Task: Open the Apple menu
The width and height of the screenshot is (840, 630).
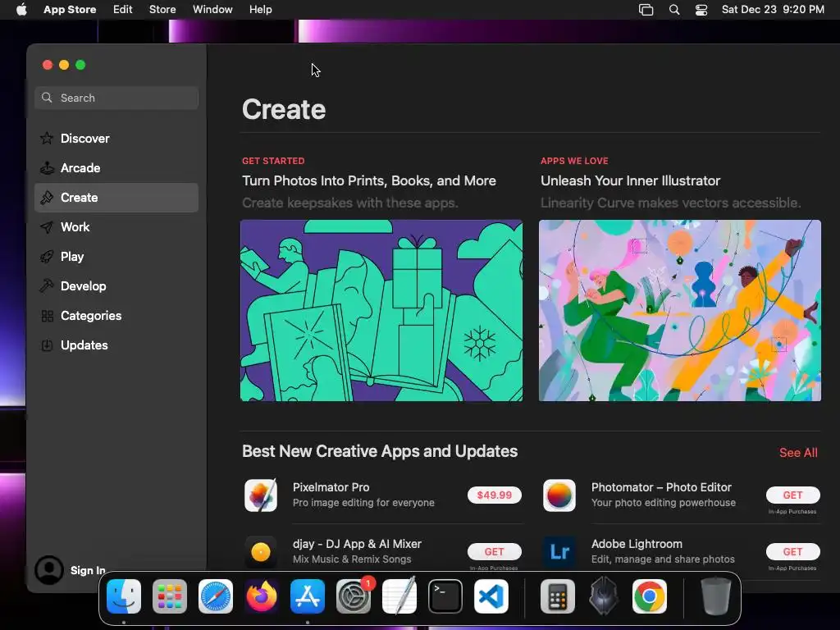Action: [x=21, y=10]
